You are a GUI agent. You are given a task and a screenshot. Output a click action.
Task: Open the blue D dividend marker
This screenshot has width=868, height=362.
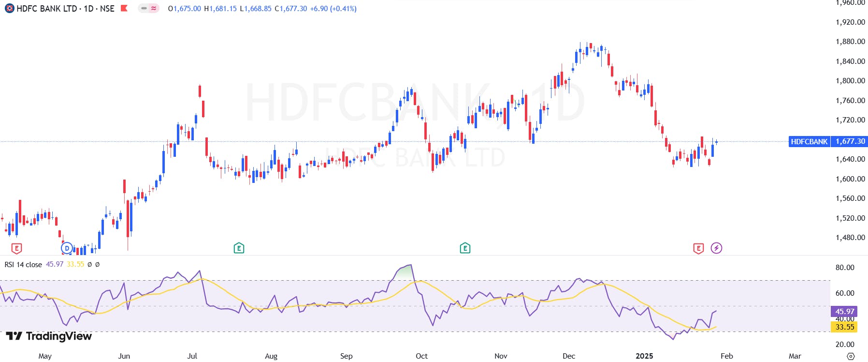click(67, 249)
